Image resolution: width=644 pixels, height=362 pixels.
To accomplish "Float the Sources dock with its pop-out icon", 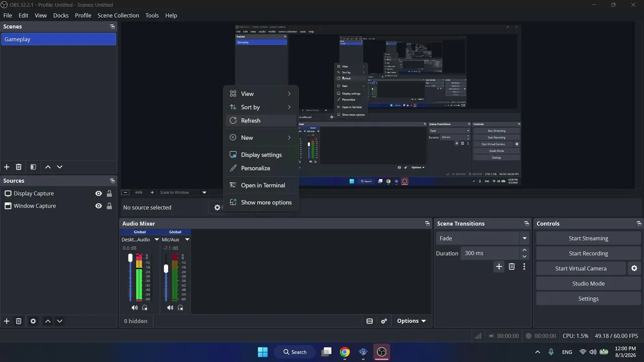I will click(112, 181).
